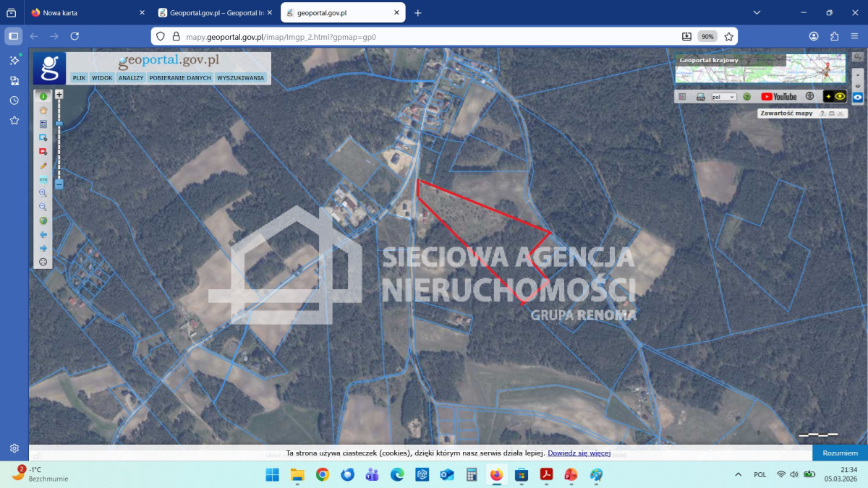The width and height of the screenshot is (868, 488).
Task: Open 'Dowiedz się więcej' link
Action: [x=579, y=453]
